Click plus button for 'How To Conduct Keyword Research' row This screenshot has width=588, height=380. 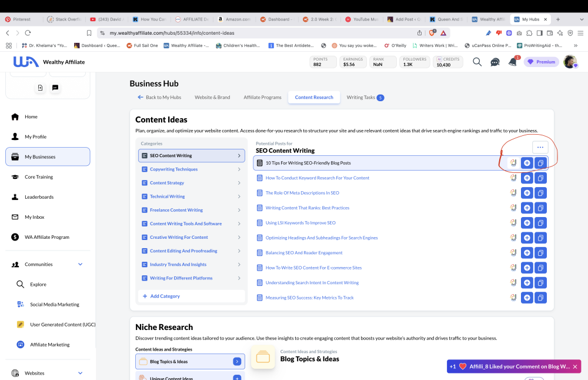click(527, 178)
